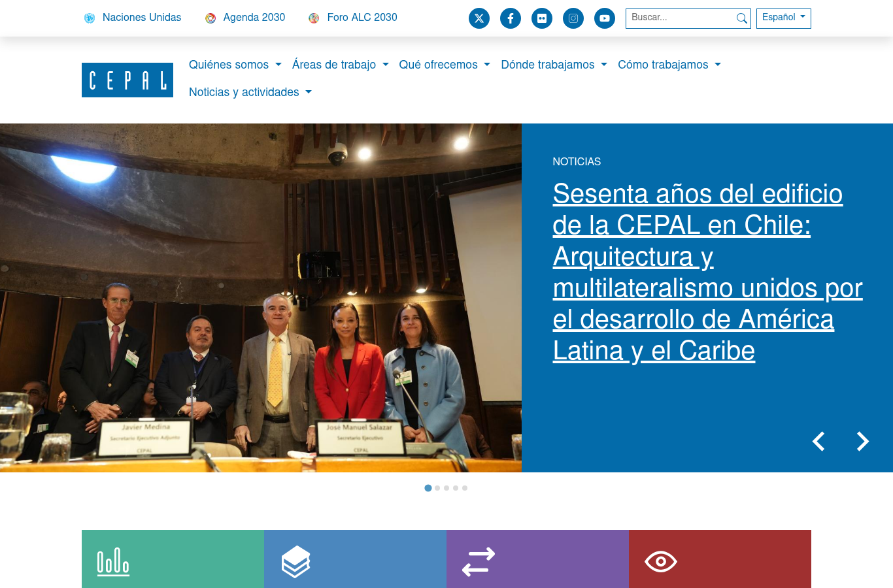The image size is (893, 588).
Task: Click the Foro ALC 2030 globe icon
Action: point(314,18)
